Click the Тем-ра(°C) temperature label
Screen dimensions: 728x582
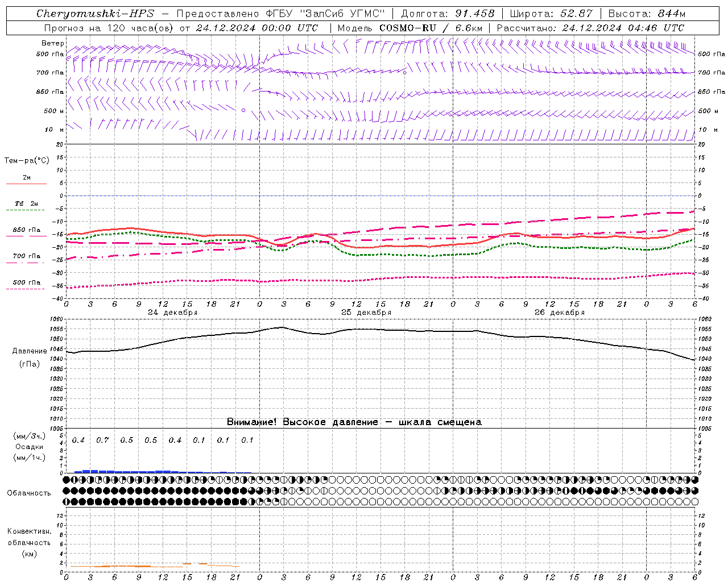27,161
